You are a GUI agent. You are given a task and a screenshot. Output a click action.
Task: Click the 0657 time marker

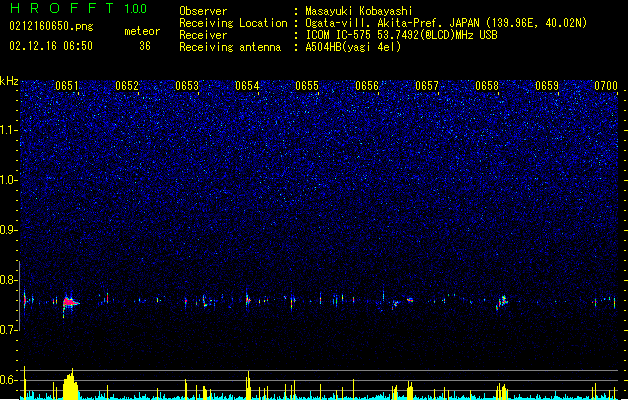(x=427, y=86)
